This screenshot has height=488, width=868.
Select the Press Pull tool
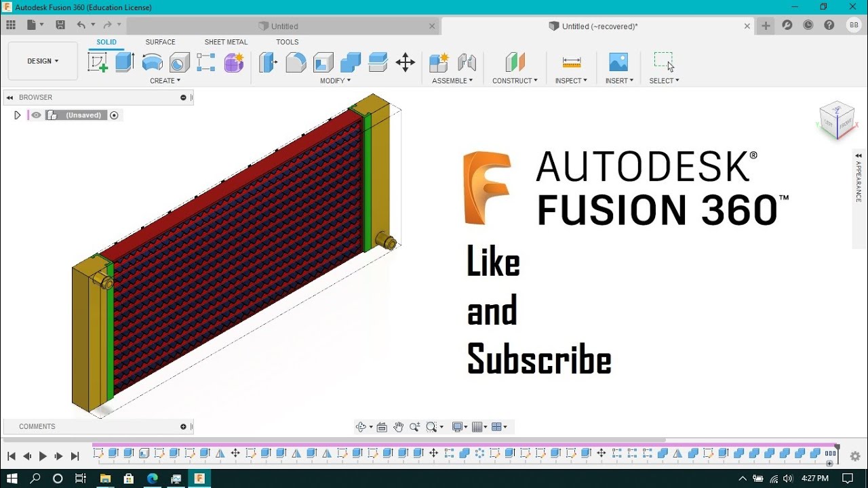click(269, 62)
